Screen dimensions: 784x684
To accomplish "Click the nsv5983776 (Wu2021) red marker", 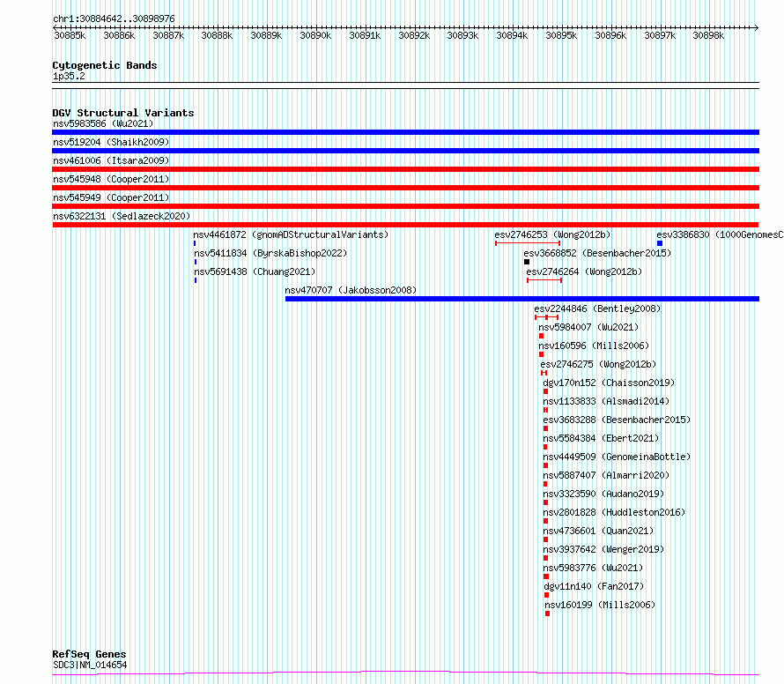I will coord(546,576).
